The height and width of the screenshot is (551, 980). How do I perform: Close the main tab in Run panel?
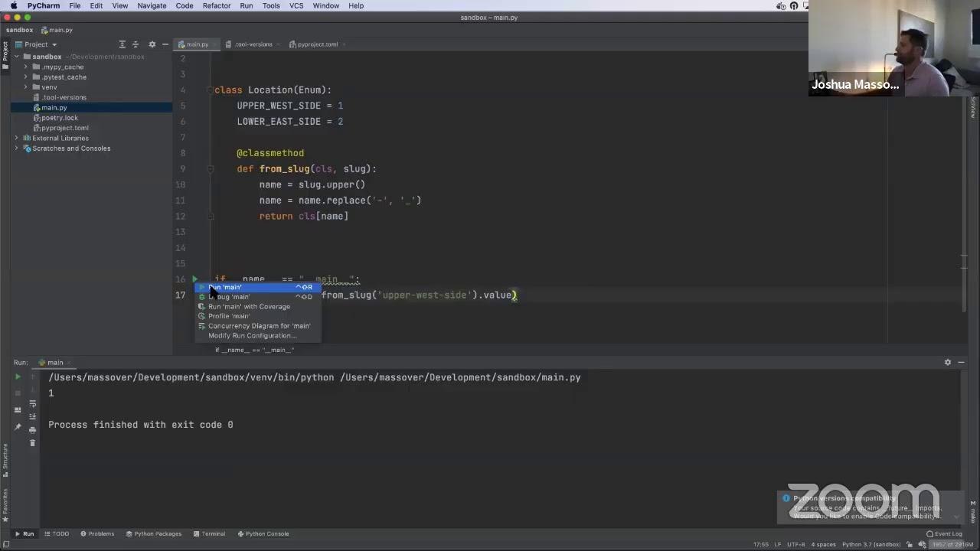(x=70, y=363)
